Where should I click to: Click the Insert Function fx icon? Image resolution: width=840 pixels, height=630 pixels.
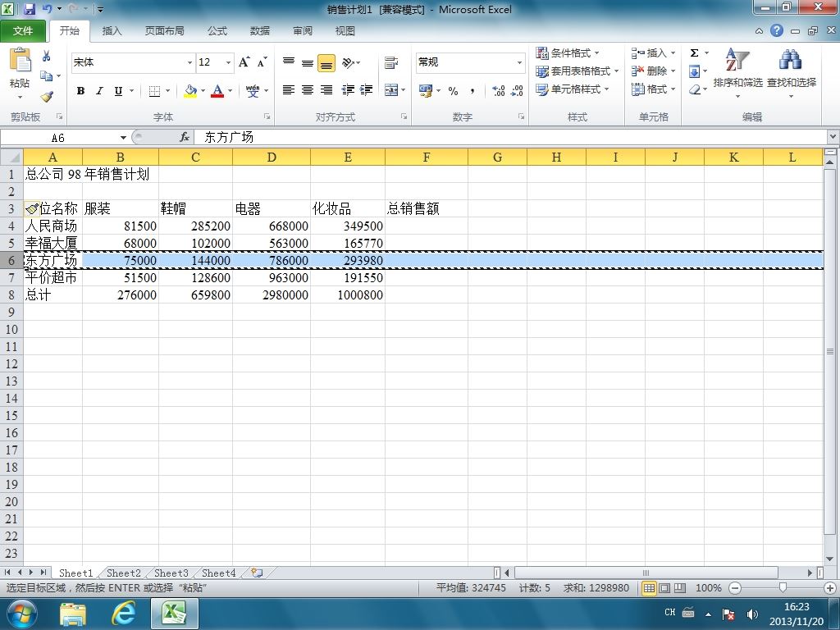185,138
